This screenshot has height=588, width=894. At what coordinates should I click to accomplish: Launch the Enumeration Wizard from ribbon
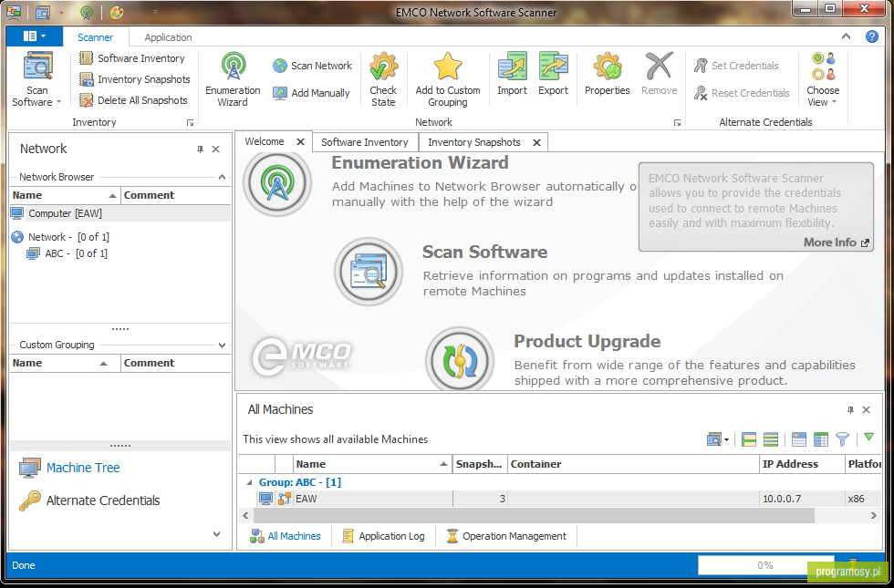pos(233,79)
